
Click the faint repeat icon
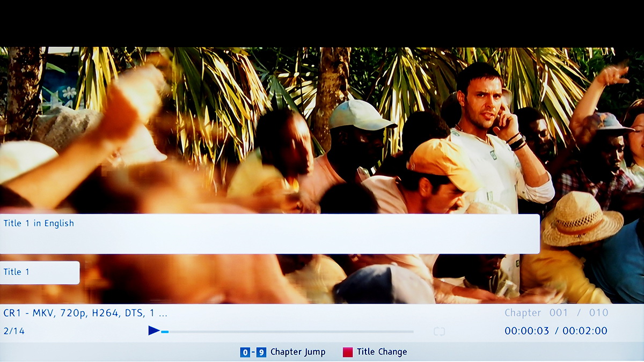click(439, 331)
